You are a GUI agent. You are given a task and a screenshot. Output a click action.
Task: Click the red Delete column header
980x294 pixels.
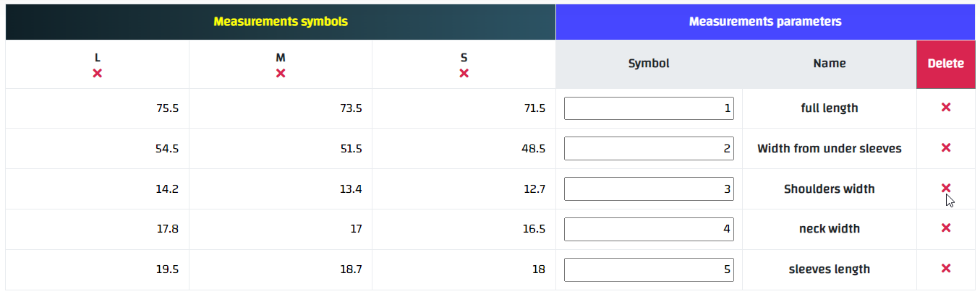(945, 64)
